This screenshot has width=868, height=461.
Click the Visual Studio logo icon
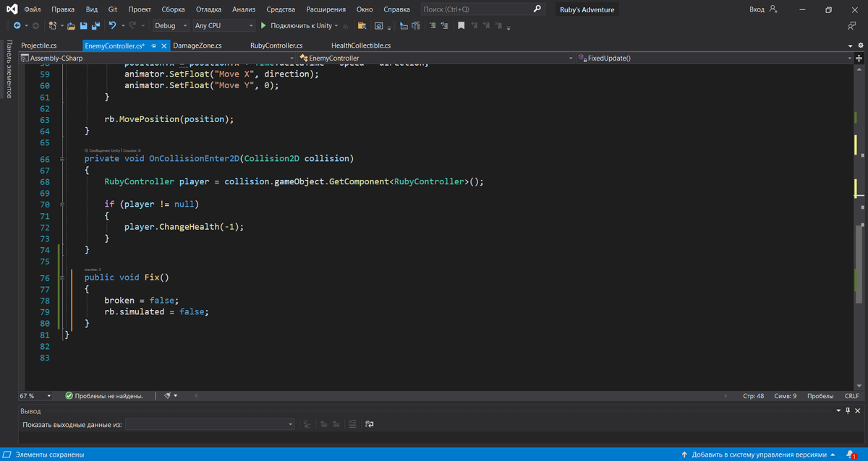tap(12, 9)
